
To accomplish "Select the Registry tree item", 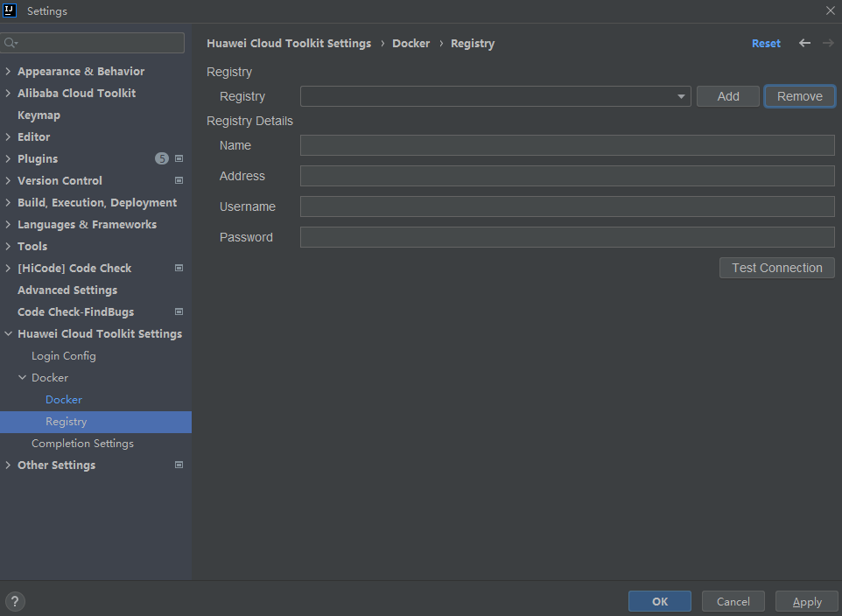I will coord(95,422).
